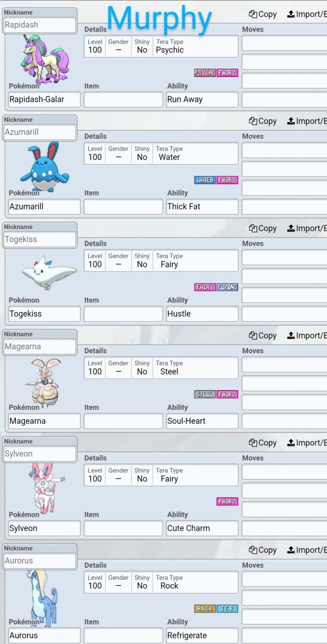The width and height of the screenshot is (327, 644).
Task: Open Import/Export for Magearna
Action: pyautogui.click(x=307, y=336)
